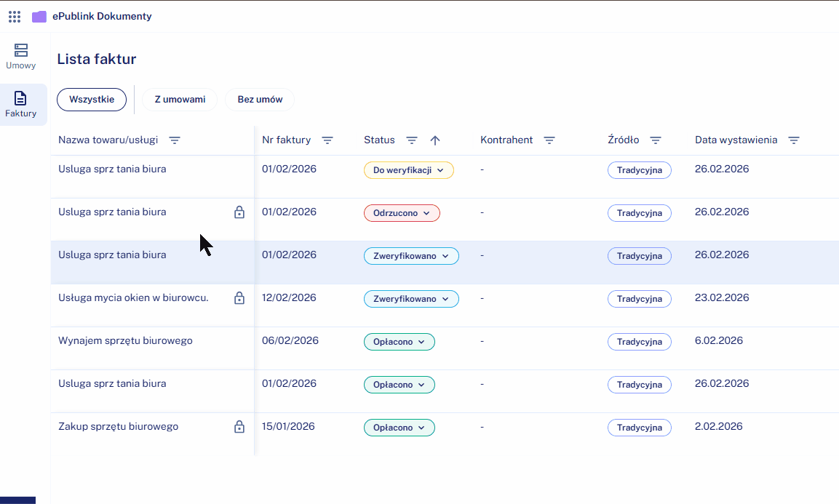Click the Wszystkie filter button

pos(91,99)
